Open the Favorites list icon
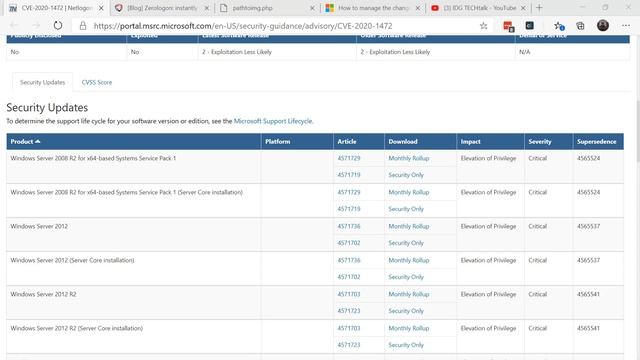Viewport: 640px width, 360px height. (x=559, y=26)
